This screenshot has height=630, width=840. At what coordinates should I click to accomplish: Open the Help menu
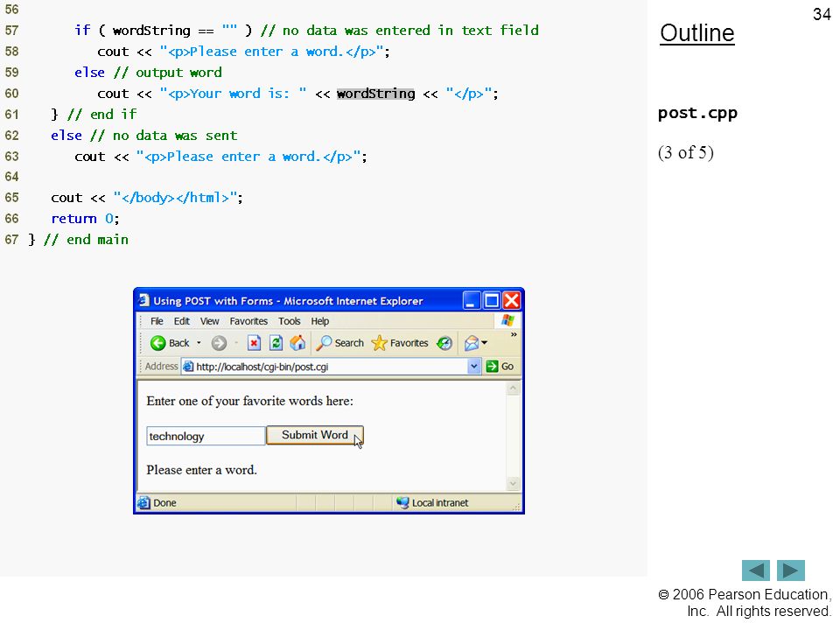coord(320,321)
